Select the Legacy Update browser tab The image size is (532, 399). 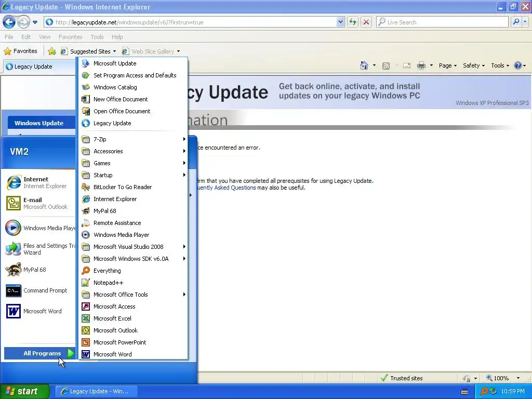click(x=39, y=66)
